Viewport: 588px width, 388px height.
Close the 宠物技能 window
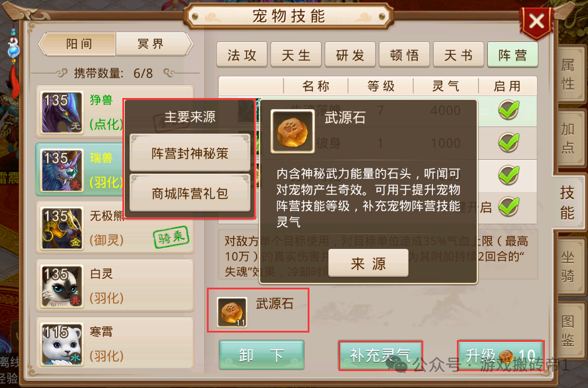[x=537, y=22]
